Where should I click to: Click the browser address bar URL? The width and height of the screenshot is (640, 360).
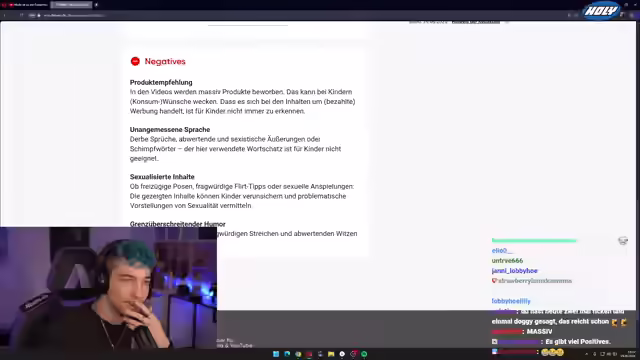click(x=74, y=15)
